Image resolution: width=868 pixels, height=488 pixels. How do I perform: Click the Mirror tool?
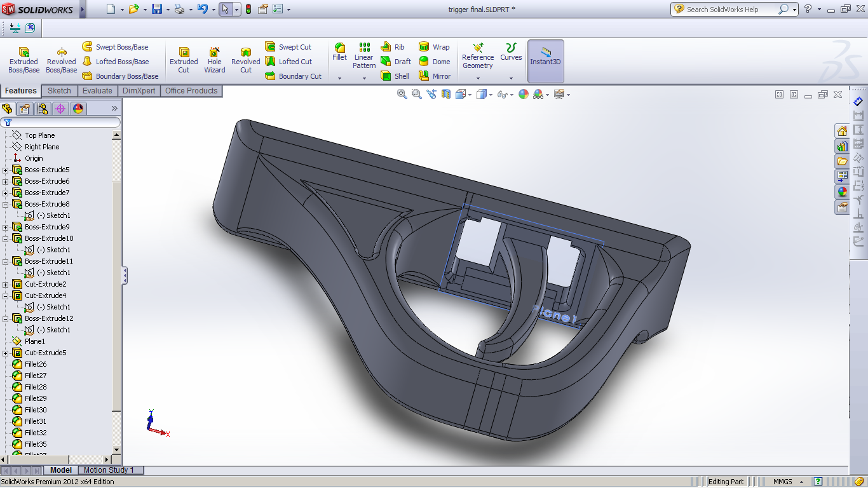click(435, 76)
